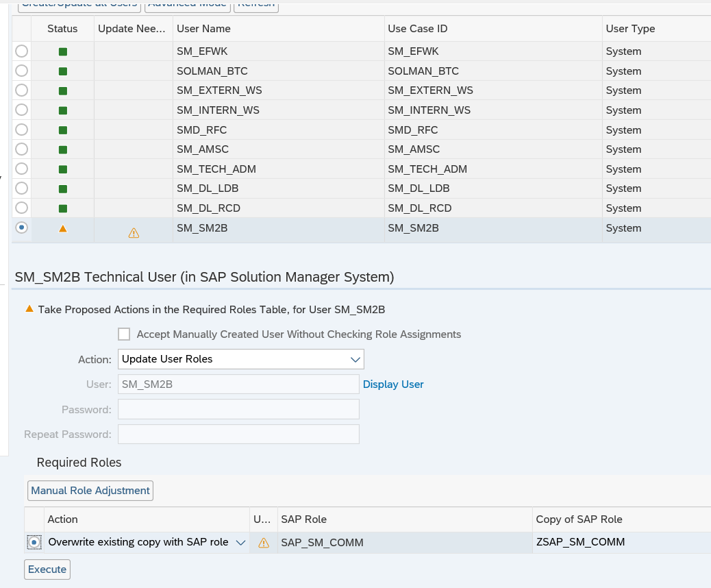Open the Display User link
711x588 pixels.
pos(393,384)
